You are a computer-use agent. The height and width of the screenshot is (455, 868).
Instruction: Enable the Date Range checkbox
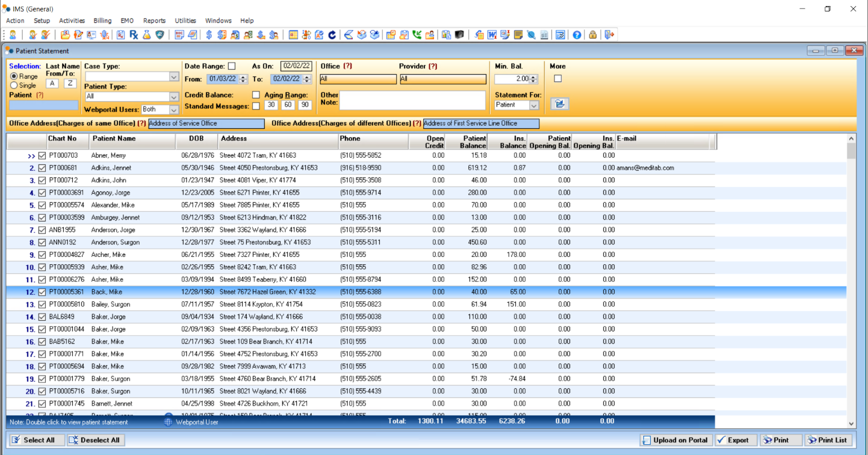(232, 66)
